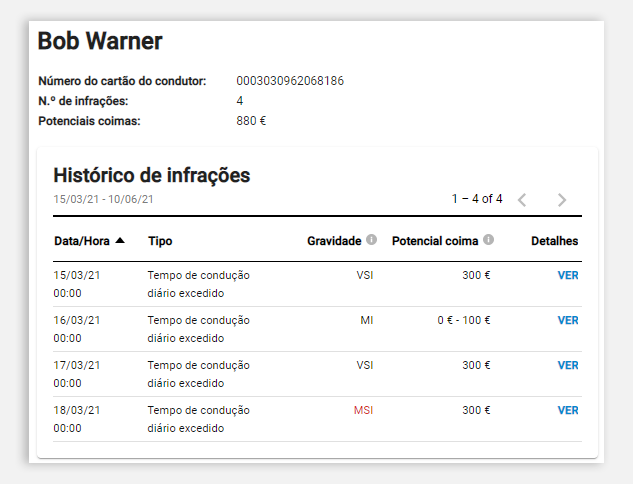633x484 pixels.
Task: Click 300 € fine in 18/03/21 row
Action: (x=476, y=411)
